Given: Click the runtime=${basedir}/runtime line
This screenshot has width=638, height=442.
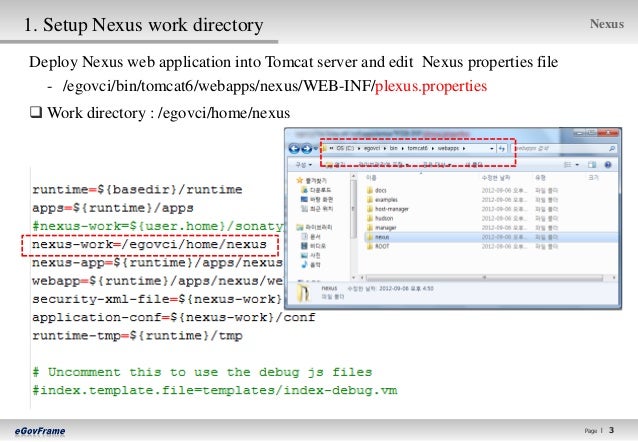Looking at the screenshot, I should [x=137, y=189].
